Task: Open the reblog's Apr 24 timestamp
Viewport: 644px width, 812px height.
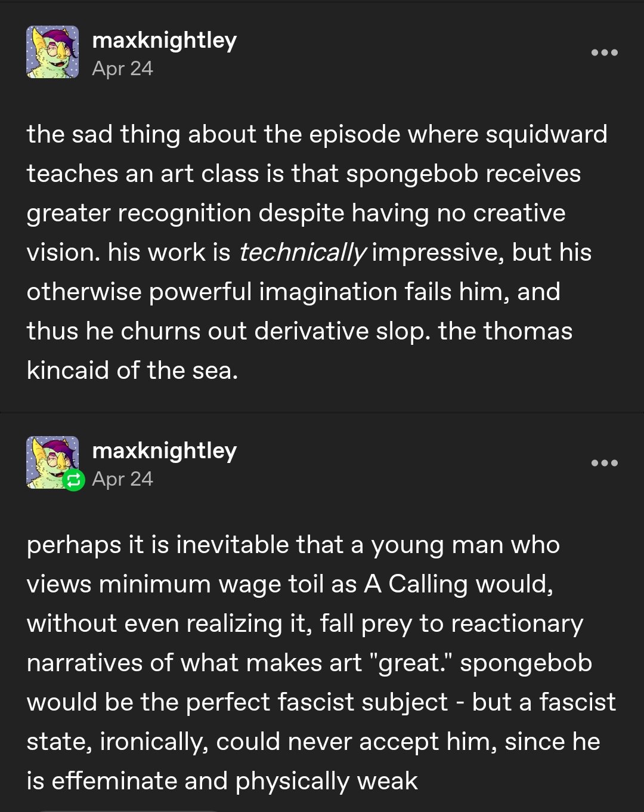Action: click(123, 479)
